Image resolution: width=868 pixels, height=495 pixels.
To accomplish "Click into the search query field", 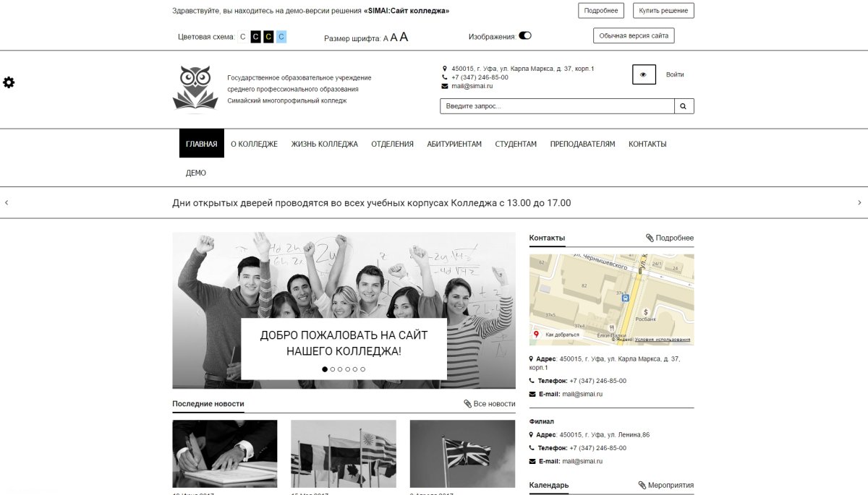I will [x=557, y=106].
